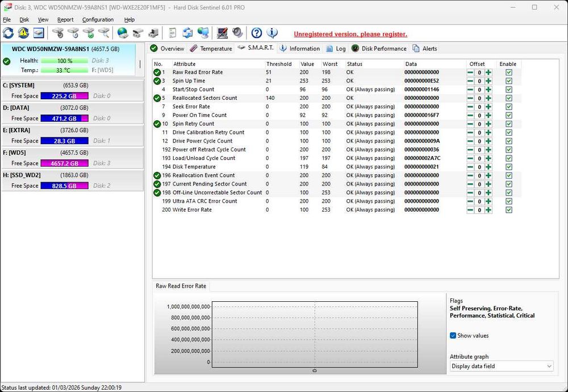Click green check icon beside Reallocated Sectors Count
This screenshot has height=392, width=568.
(x=157, y=98)
